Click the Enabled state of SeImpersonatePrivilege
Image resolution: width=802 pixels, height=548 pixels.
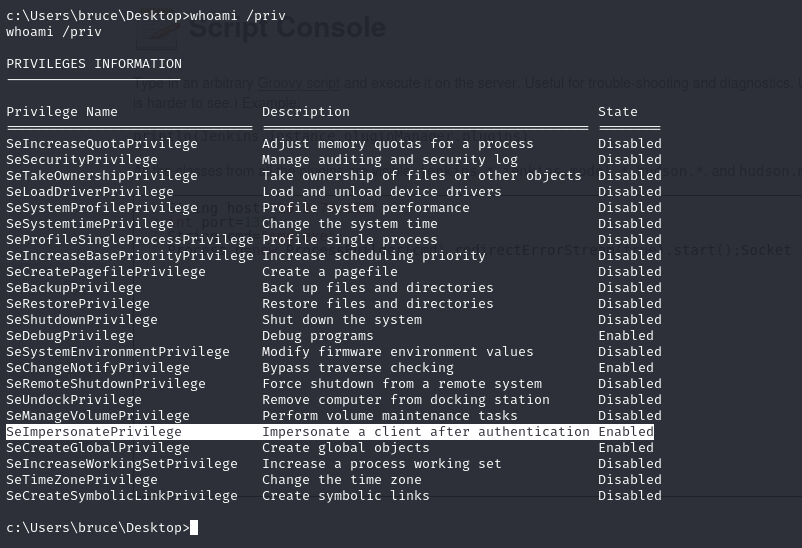tap(626, 432)
